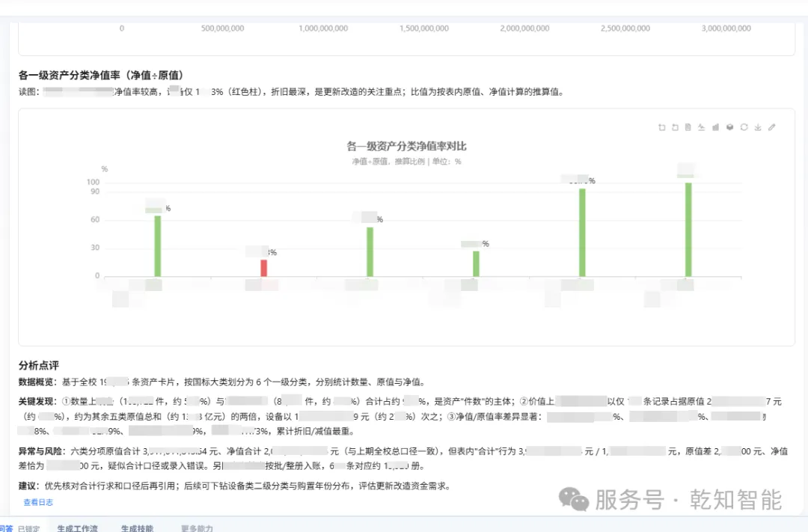Click the 读图 description line label
Screen dimensions: 808x532
coord(28,92)
